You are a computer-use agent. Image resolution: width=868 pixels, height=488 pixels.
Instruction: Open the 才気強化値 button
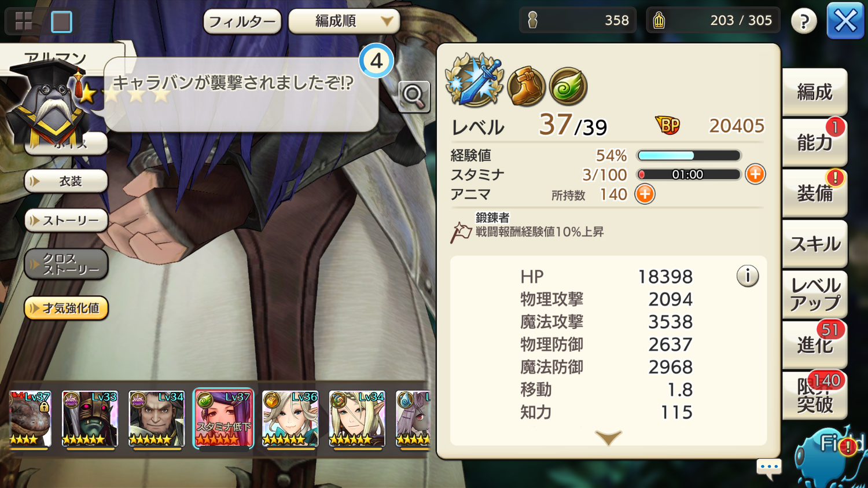click(66, 309)
